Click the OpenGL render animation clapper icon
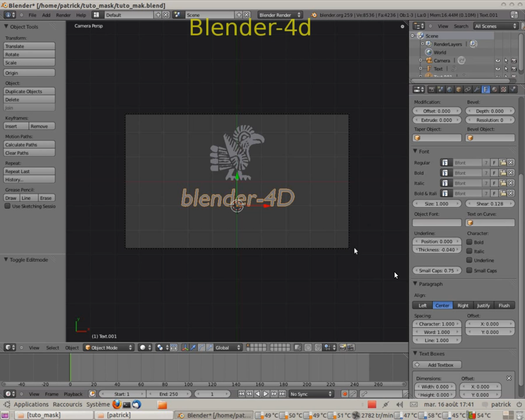 (x=351, y=347)
